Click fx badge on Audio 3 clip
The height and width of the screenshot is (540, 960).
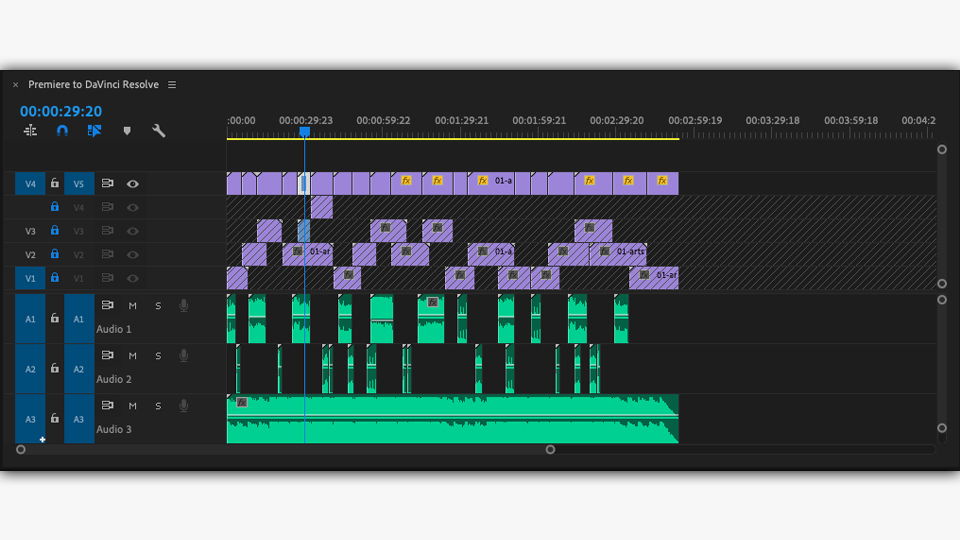click(242, 402)
